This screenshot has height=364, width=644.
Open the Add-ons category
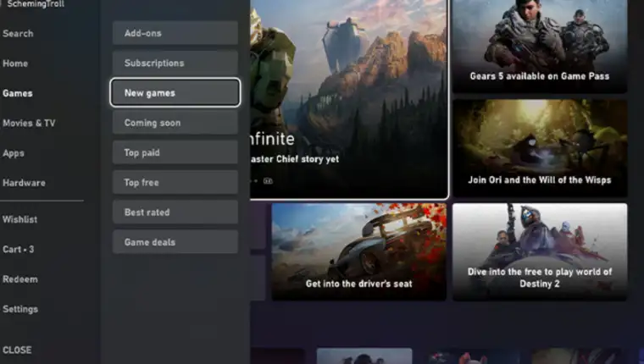click(175, 33)
